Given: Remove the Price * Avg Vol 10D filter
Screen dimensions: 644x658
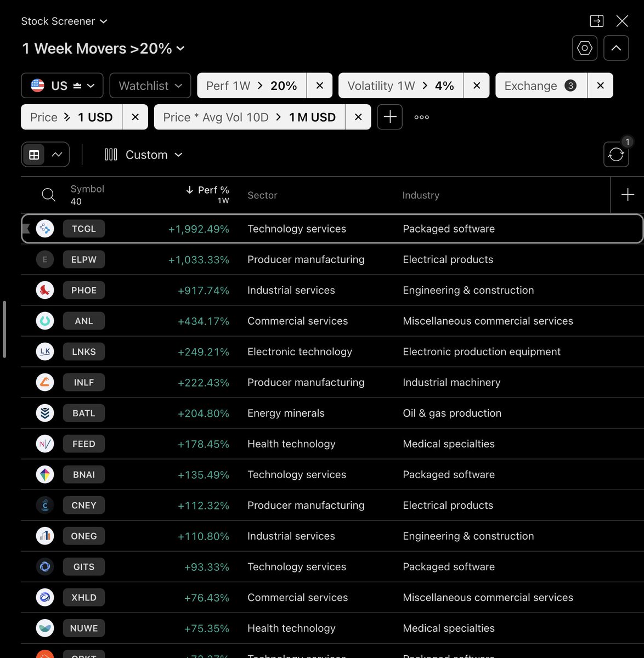Looking at the screenshot, I should tap(358, 117).
